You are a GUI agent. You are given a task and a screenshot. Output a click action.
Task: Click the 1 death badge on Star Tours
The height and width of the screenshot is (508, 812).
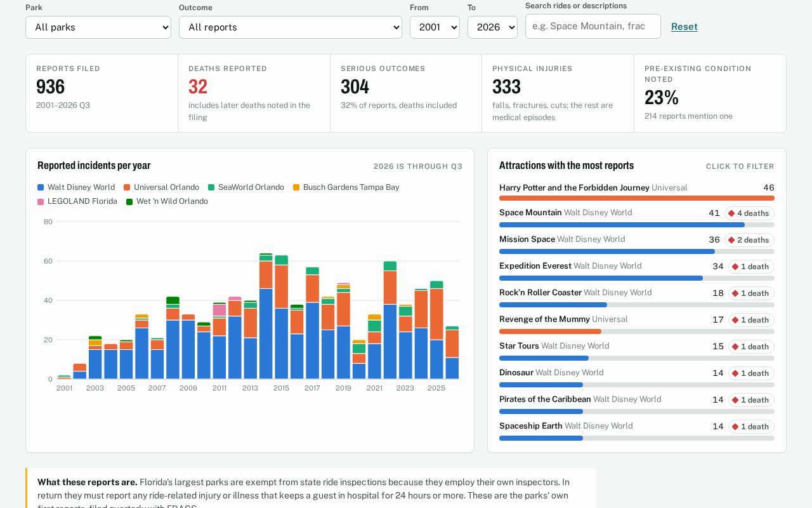751,347
